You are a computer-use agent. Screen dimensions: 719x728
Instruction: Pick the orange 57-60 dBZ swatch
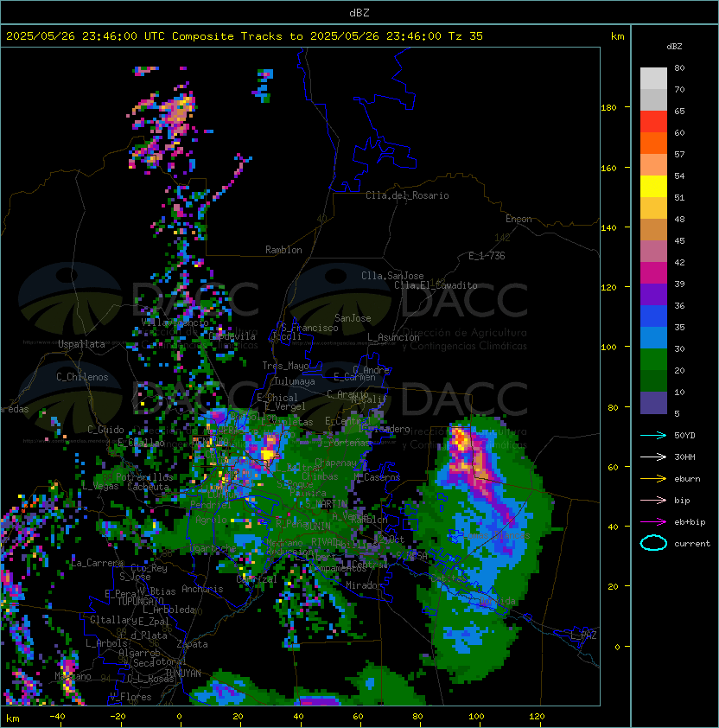click(653, 144)
